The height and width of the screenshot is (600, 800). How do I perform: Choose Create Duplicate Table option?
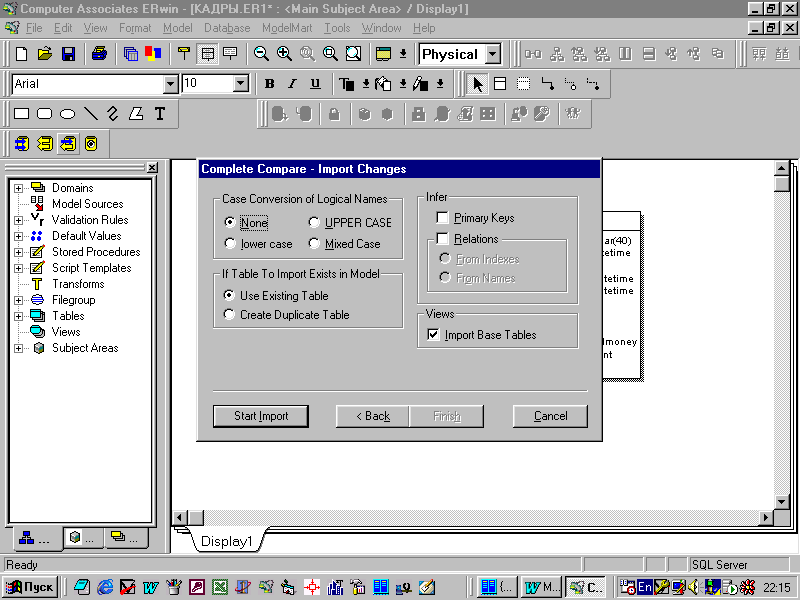(x=286, y=315)
